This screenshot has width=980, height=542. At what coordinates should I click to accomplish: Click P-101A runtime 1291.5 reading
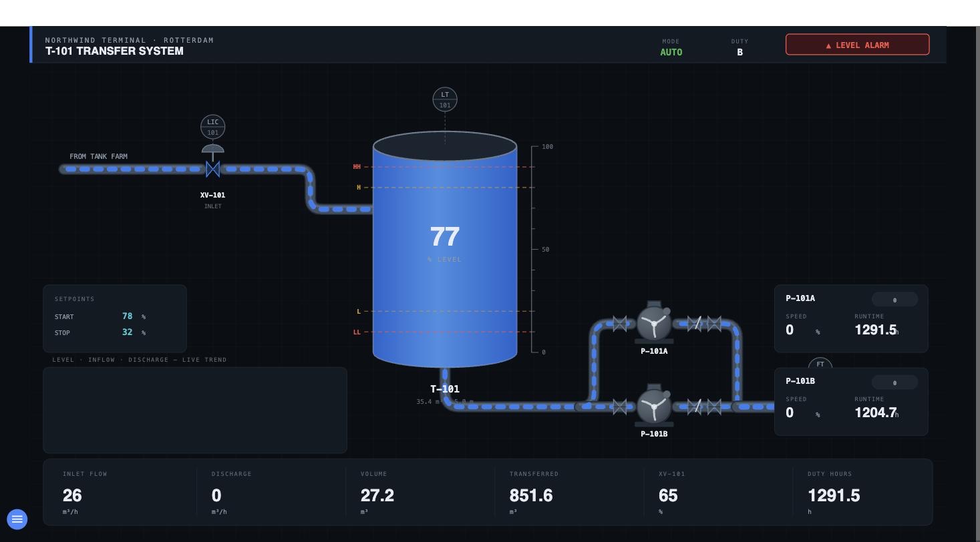pos(876,330)
